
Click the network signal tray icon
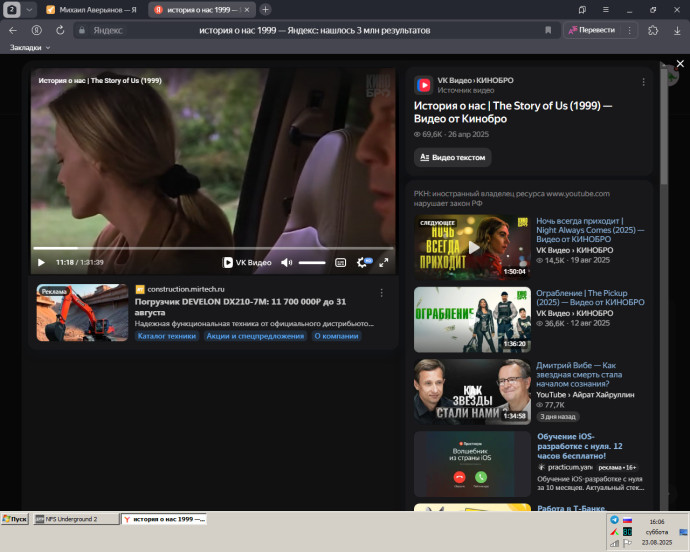[614, 544]
